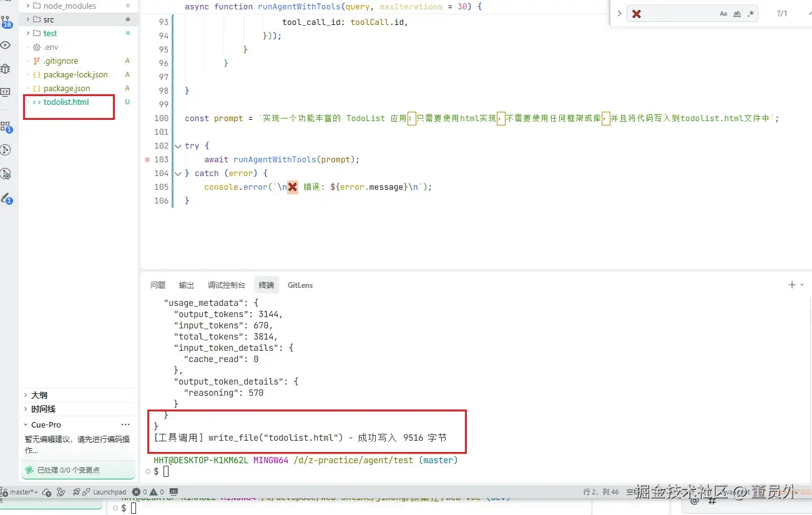This screenshot has height=515, width=812.
Task: Open the Source Control view with badge 10
Action: [x=6, y=22]
